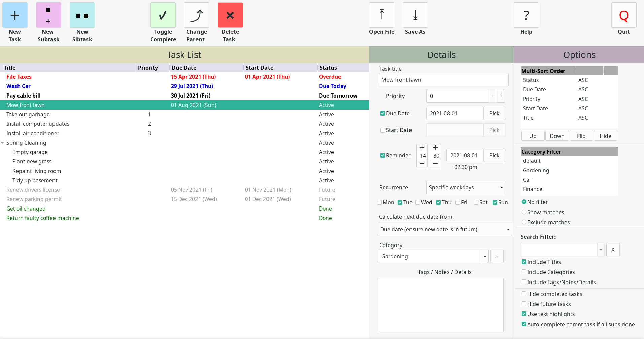Image resolution: width=644 pixels, height=339 pixels.
Task: Check the Hide completed tasks option
Action: point(524,294)
